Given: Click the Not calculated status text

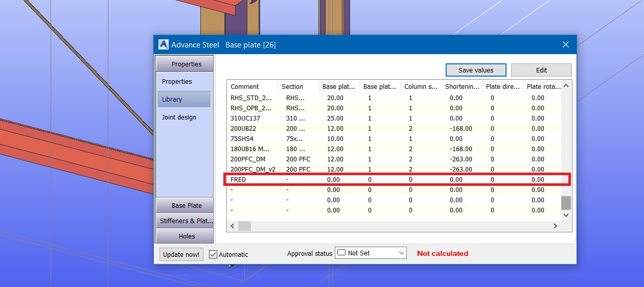Looking at the screenshot, I should click(x=443, y=253).
